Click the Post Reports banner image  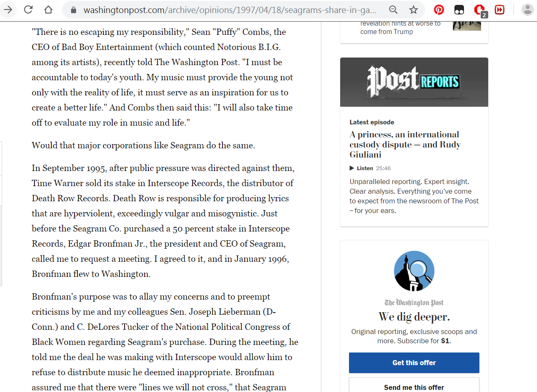tap(414, 82)
